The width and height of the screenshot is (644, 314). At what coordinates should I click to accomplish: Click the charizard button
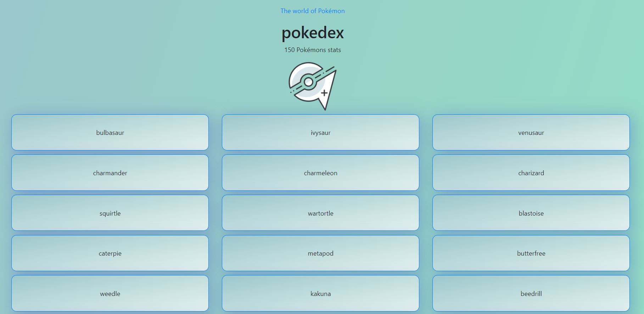click(x=531, y=173)
